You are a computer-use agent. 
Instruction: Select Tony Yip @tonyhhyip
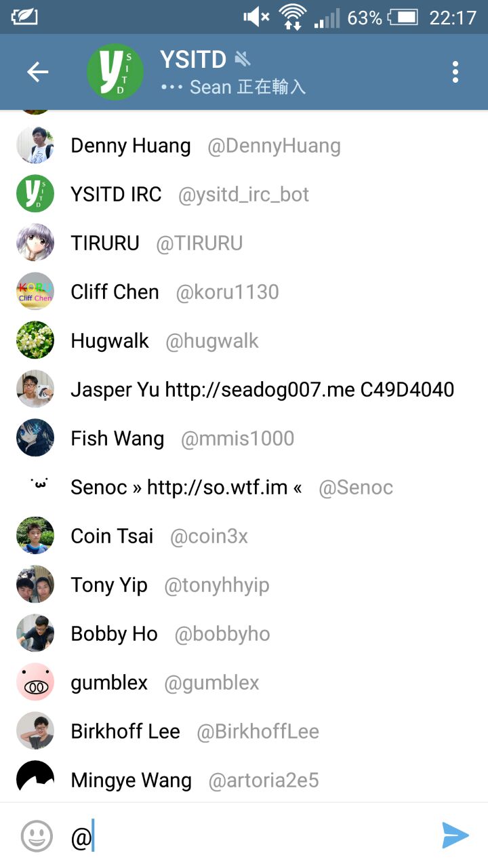[x=244, y=585]
